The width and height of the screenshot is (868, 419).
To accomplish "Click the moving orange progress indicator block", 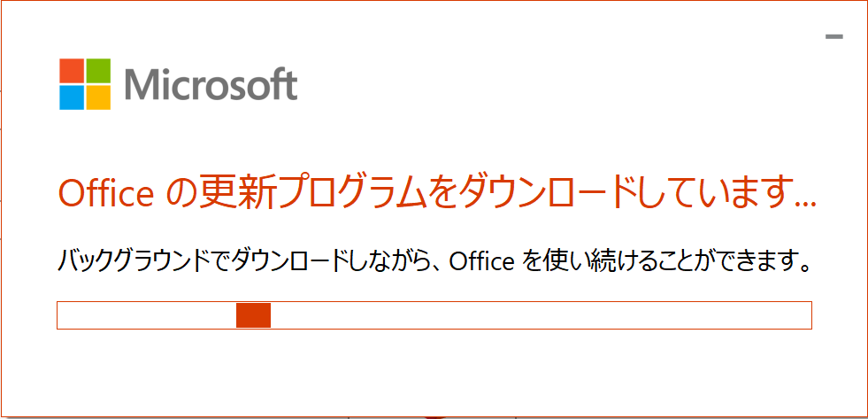I will pos(253,315).
